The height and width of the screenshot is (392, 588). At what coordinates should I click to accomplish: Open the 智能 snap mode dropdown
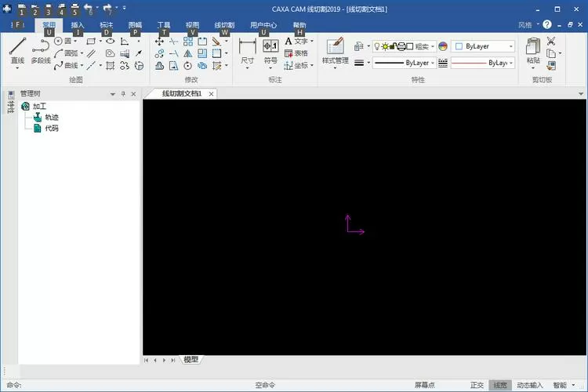(x=563, y=385)
